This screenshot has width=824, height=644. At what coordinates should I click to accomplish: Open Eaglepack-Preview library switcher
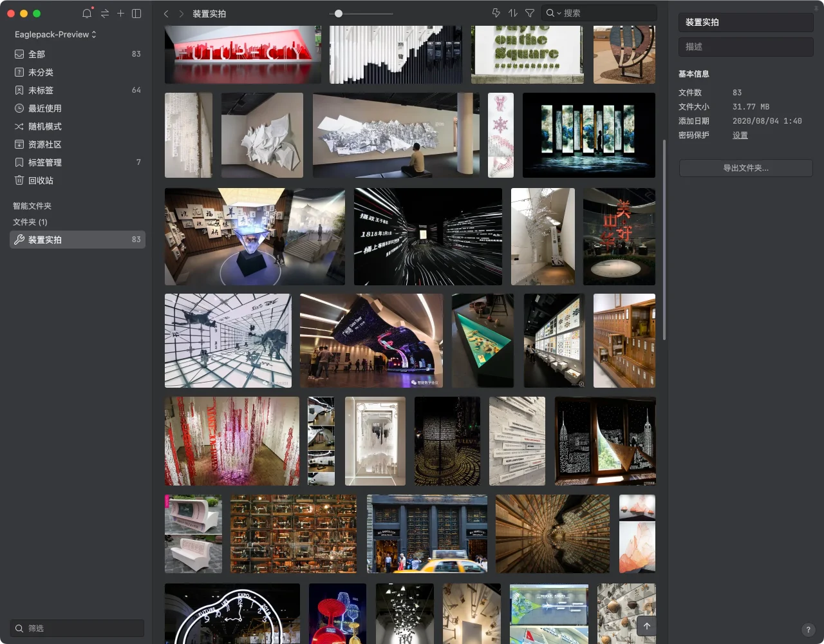(x=55, y=34)
